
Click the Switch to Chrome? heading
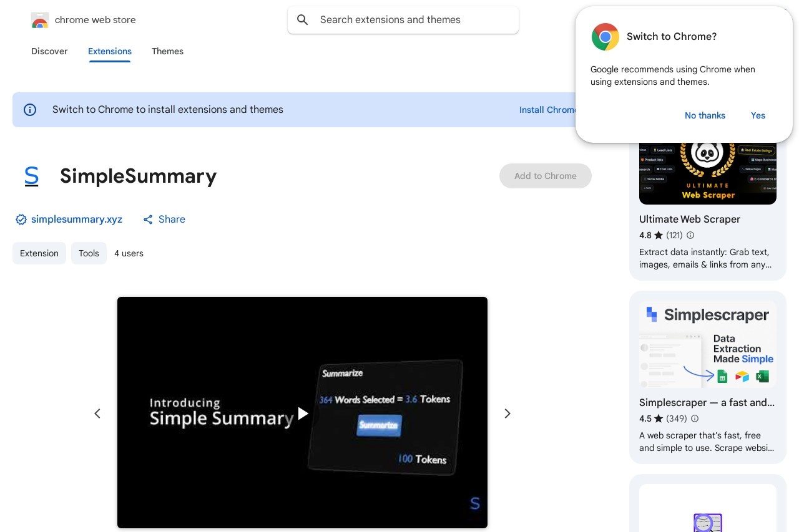click(672, 37)
